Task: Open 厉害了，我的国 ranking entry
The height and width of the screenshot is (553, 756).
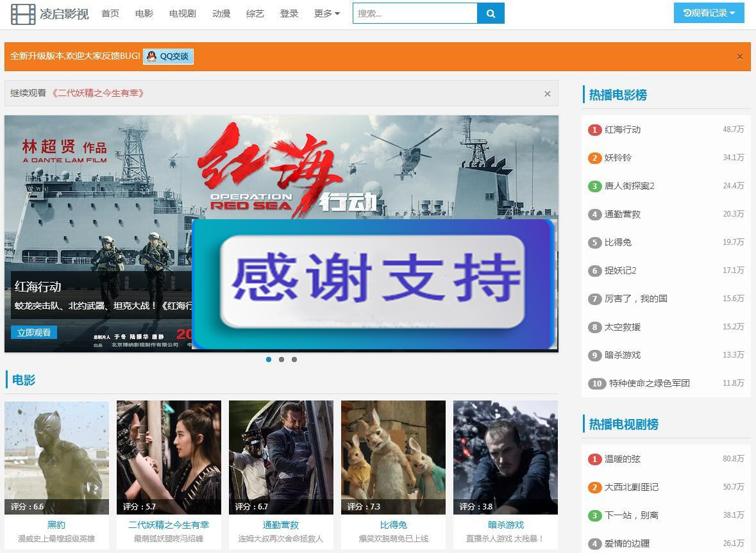Action: point(636,299)
